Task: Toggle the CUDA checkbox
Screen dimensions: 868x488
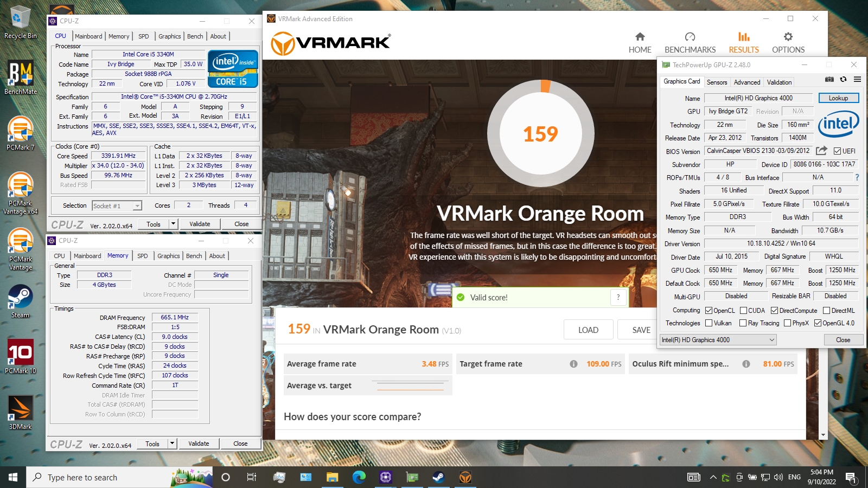Action: [743, 311]
